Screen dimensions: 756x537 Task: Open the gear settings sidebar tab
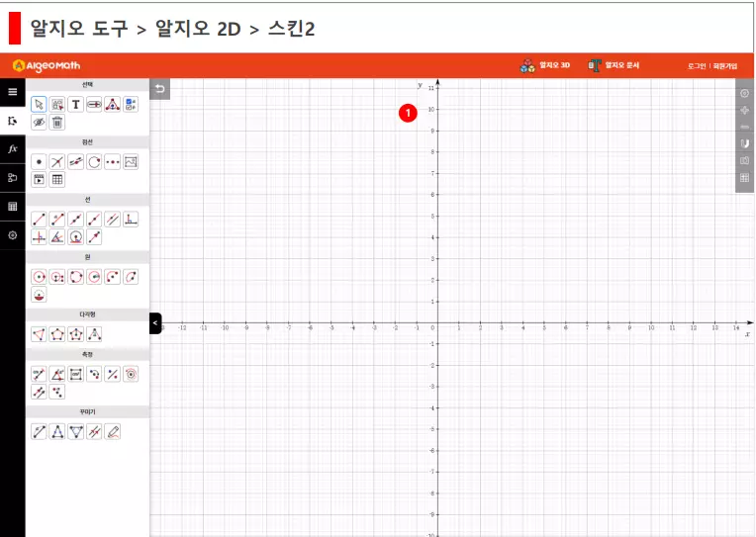[x=13, y=235]
